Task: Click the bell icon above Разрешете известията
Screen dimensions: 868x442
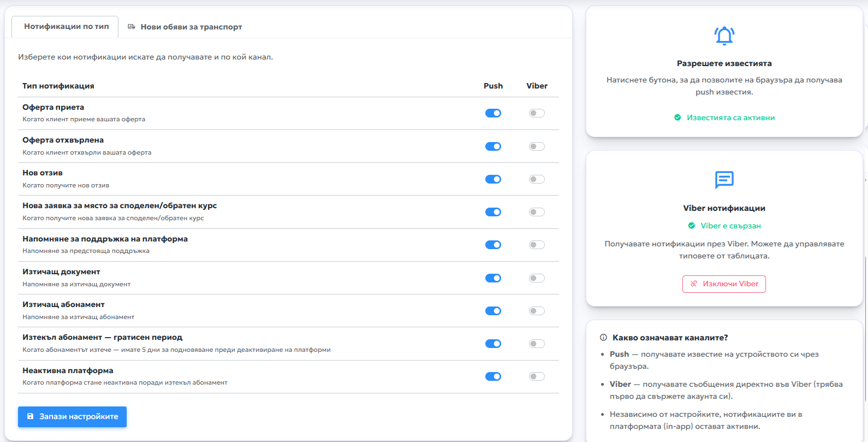Action: tap(724, 36)
